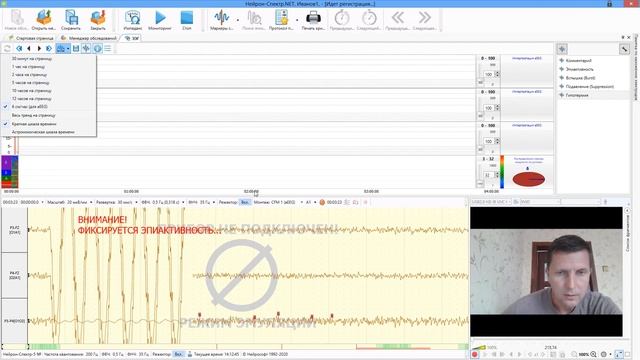Start Monitoring with the play icon
The width and height of the screenshot is (640, 360).
(x=160, y=18)
